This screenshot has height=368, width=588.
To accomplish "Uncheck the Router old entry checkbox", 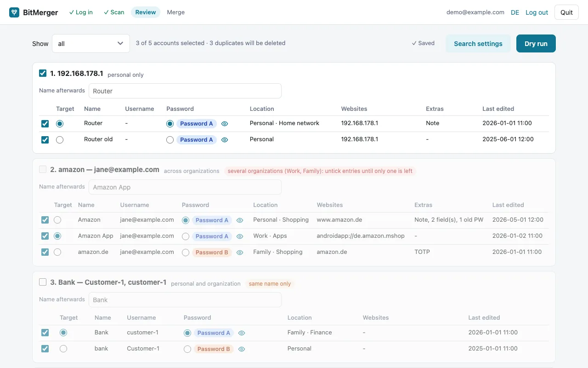I will (x=45, y=140).
